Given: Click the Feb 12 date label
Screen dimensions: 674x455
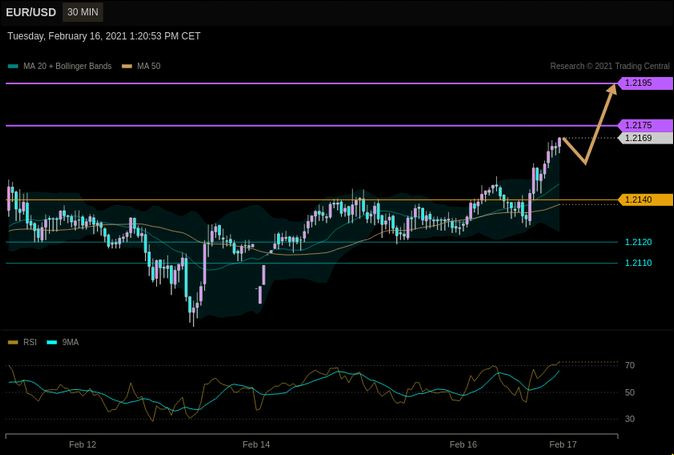Looking at the screenshot, I should pyautogui.click(x=83, y=445).
